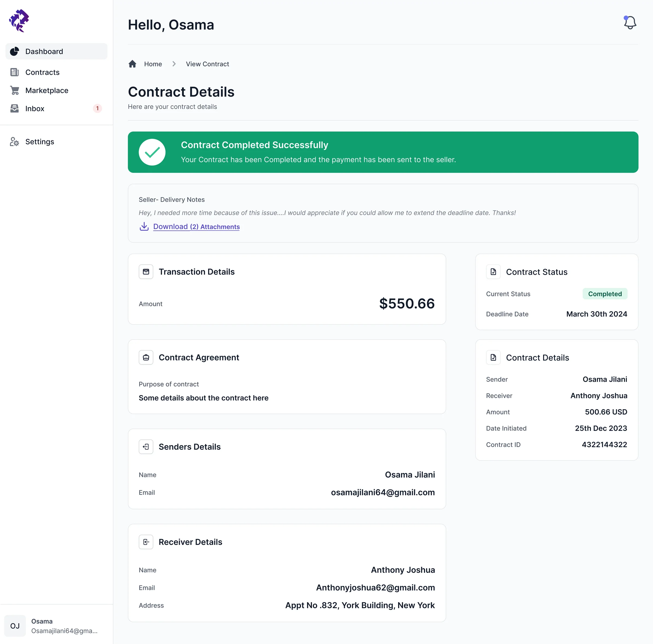Click the breadcrumb chevron separator

[x=174, y=64]
